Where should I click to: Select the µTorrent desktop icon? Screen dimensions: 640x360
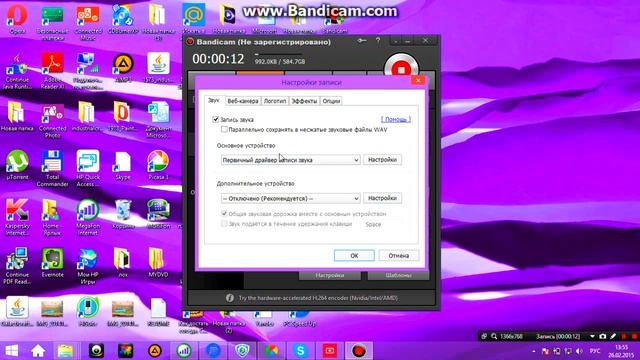pos(17,165)
